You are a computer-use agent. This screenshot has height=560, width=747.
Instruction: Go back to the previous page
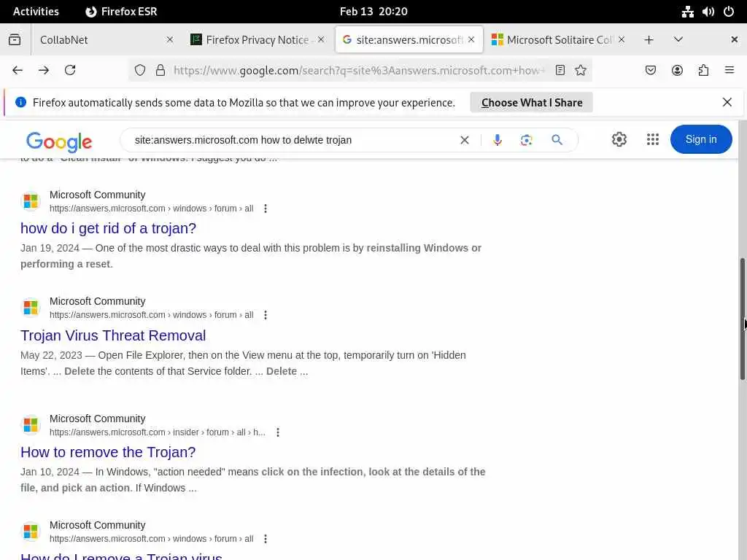pyautogui.click(x=18, y=71)
